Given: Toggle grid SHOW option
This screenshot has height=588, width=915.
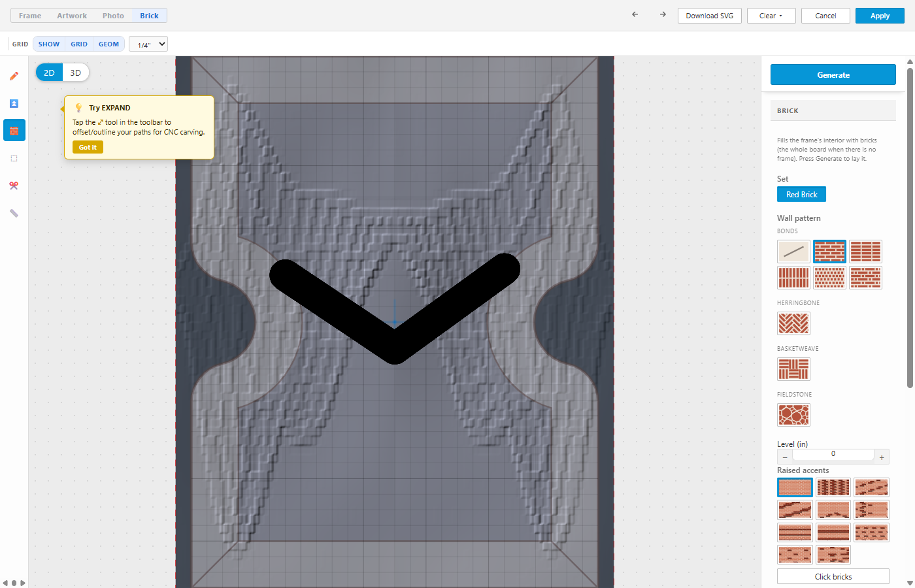Looking at the screenshot, I should 49,44.
